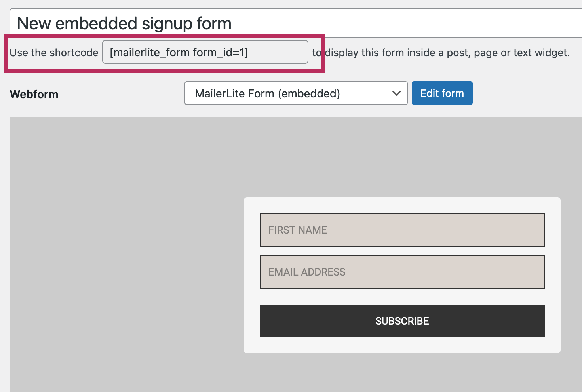Click the SUBSCRIBE label text
This screenshot has height=392, width=582.
click(x=402, y=321)
